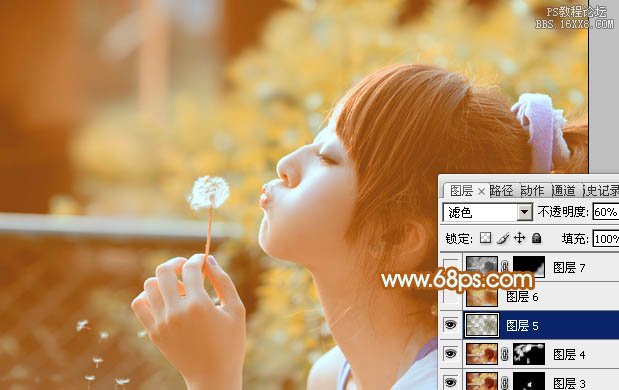Click the mask link chain of 图层 7

505,266
